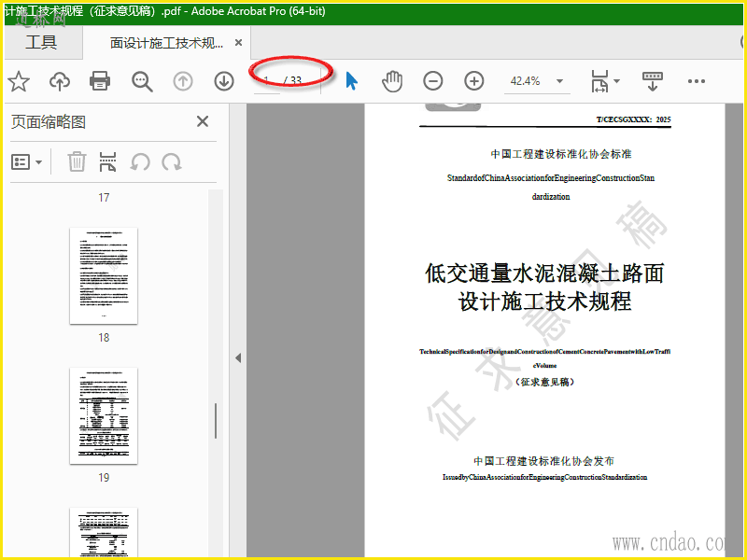747x560 pixels.
Task: Click the document title 低交通量水泥混凝土路面
Action: [544, 273]
